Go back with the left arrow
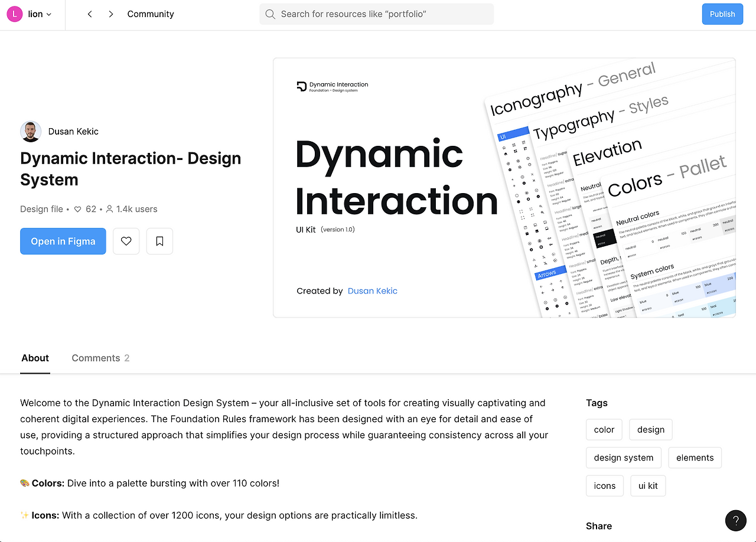 point(90,14)
